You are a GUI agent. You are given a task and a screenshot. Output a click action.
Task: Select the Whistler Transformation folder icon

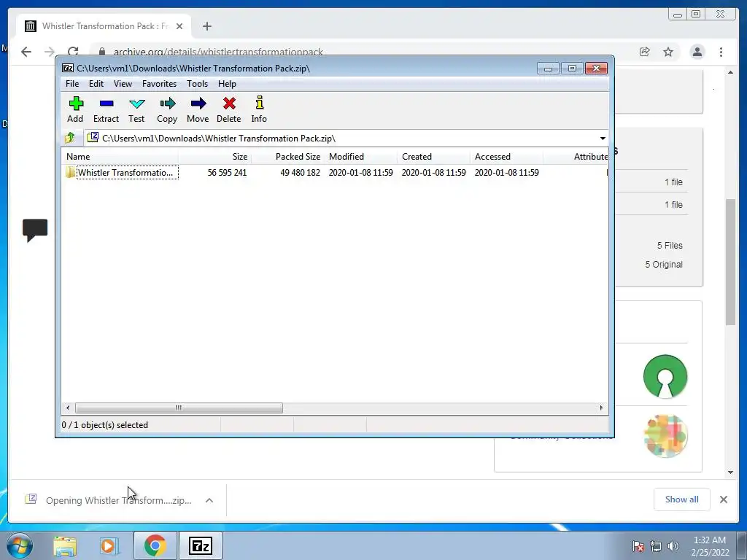coord(71,172)
